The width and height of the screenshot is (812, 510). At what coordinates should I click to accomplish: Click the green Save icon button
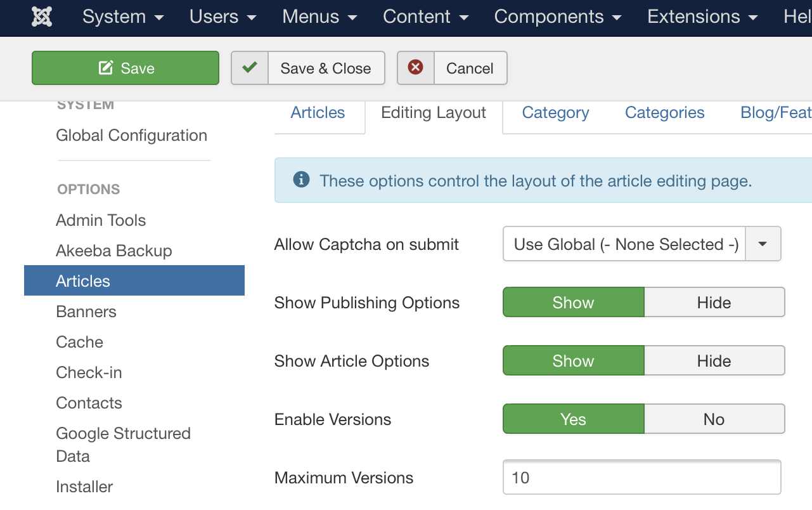tap(125, 67)
